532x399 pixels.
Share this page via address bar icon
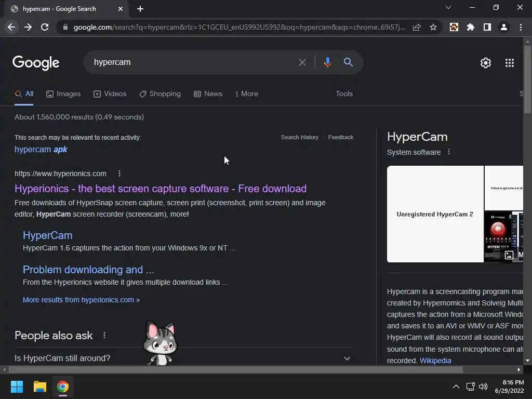[x=417, y=27]
